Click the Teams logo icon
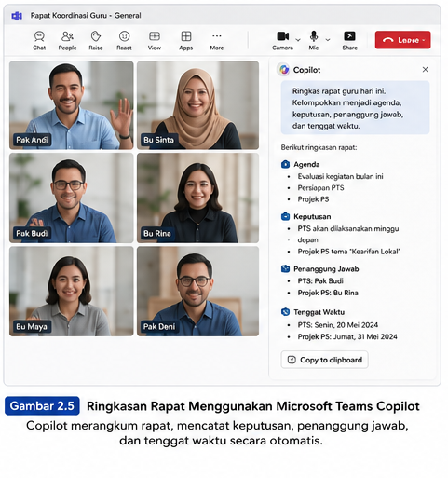Viewport: 448px width, 478px height. click(17, 16)
